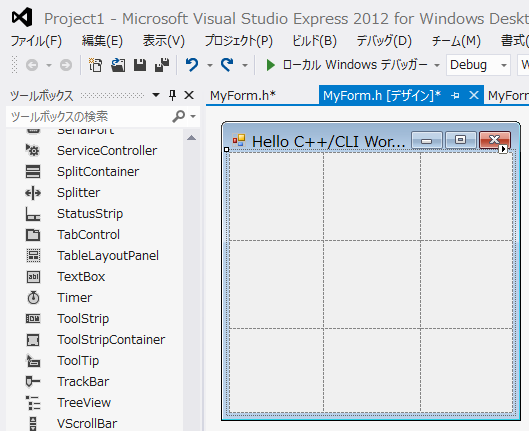Click the VScrollBar toolbox icon
The image size is (529, 431).
(x=33, y=424)
